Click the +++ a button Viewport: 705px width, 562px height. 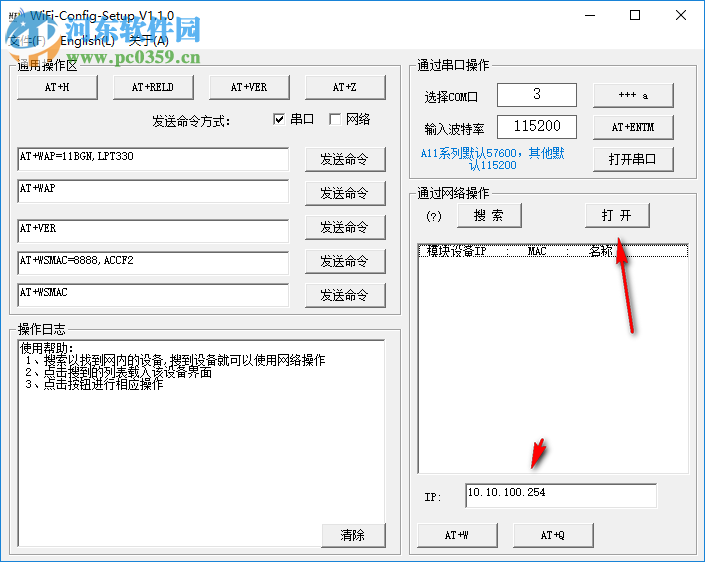click(633, 95)
